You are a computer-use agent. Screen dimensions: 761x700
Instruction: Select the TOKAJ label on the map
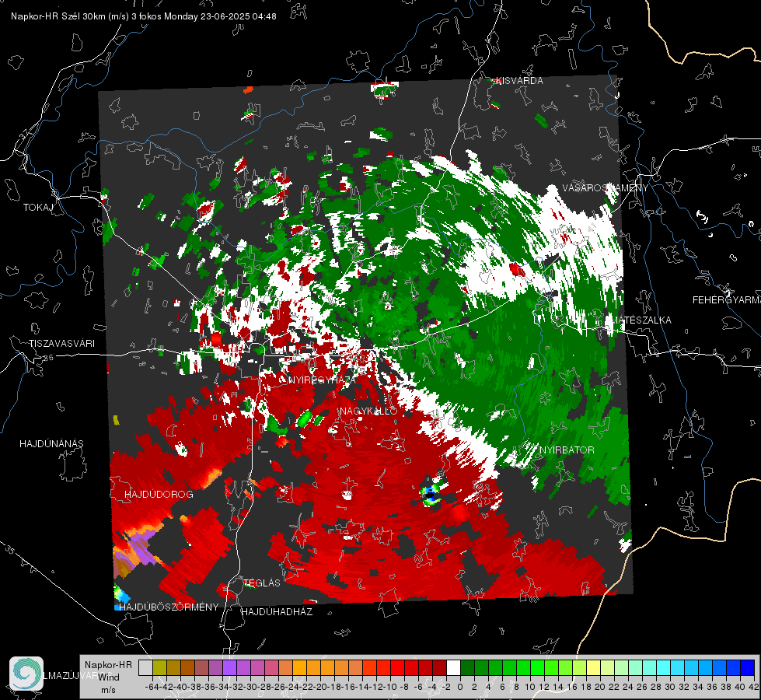[38, 208]
